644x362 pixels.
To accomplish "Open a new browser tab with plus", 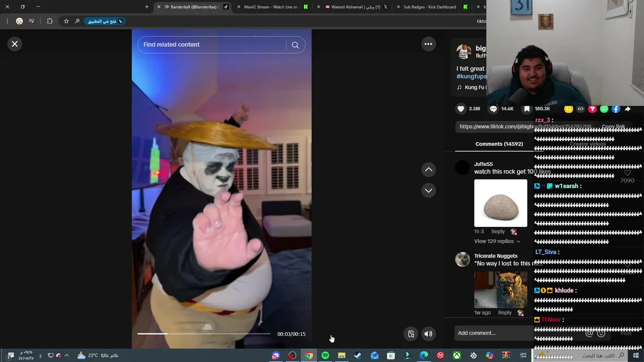I will coord(147,7).
